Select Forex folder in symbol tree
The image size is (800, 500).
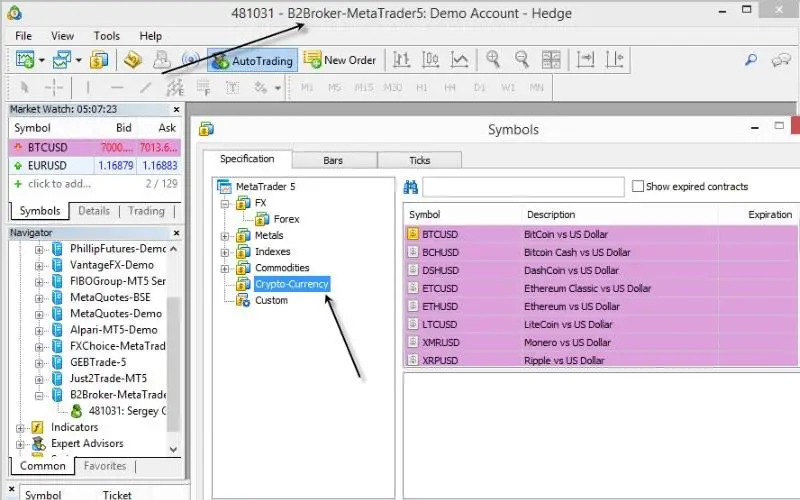coord(286,219)
